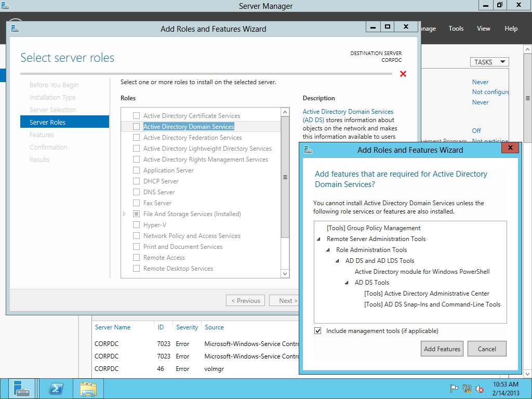This screenshot has height=399, width=532.
Task: Click the Add Features button
Action: (x=442, y=349)
